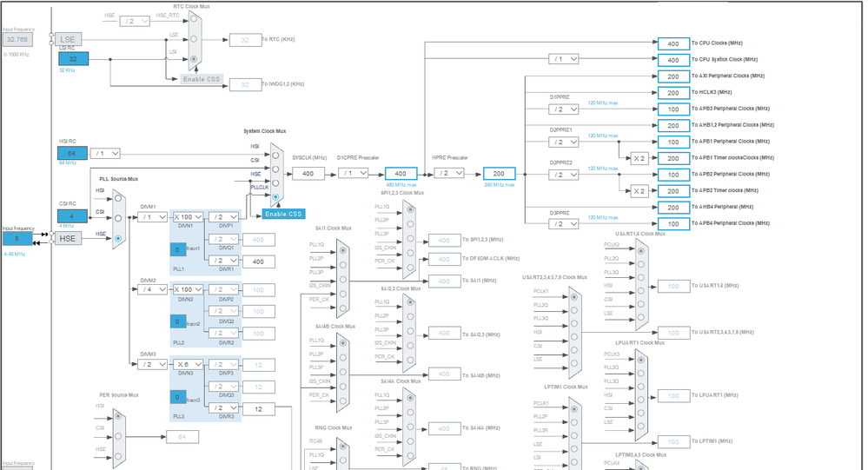This screenshot has height=470, width=868.
Task: Open the DIVM3 divider dropdown
Action: 152,364
